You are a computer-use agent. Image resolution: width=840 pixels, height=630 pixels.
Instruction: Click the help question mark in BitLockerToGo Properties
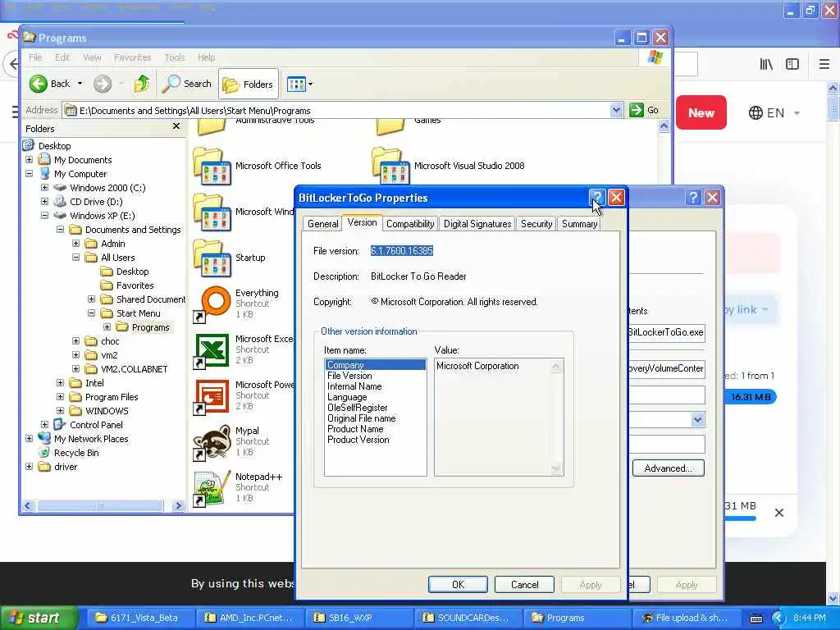pyautogui.click(x=597, y=197)
